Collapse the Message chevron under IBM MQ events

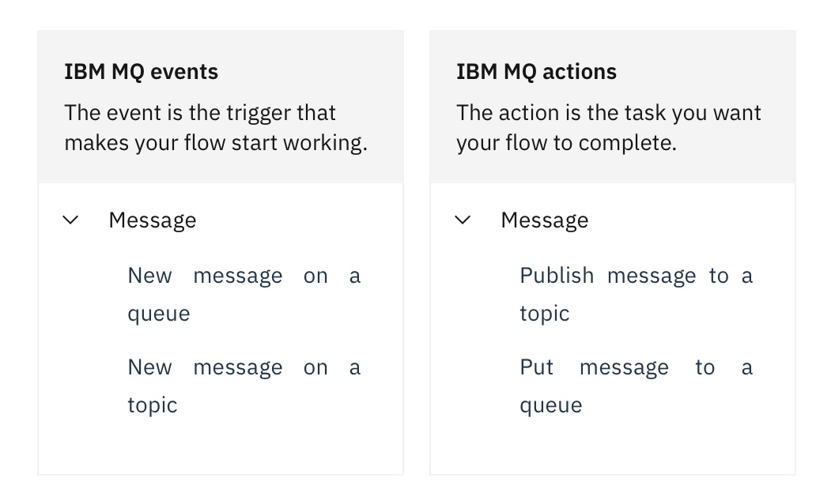click(71, 220)
